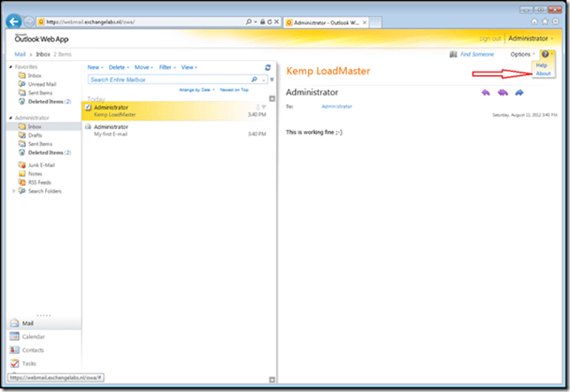The image size is (570, 392).
Task: Click the sign out link
Action: click(x=489, y=39)
